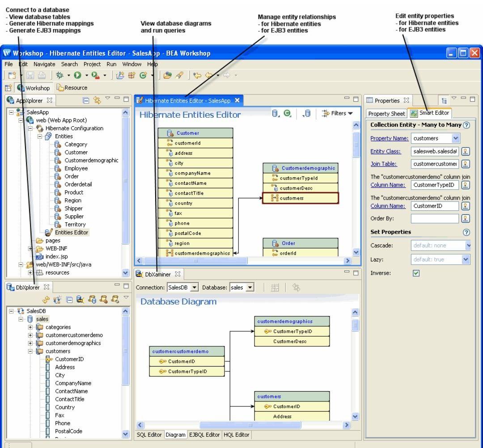The image size is (483, 448).
Task: Open the Cascade dropdown
Action: tap(468, 245)
